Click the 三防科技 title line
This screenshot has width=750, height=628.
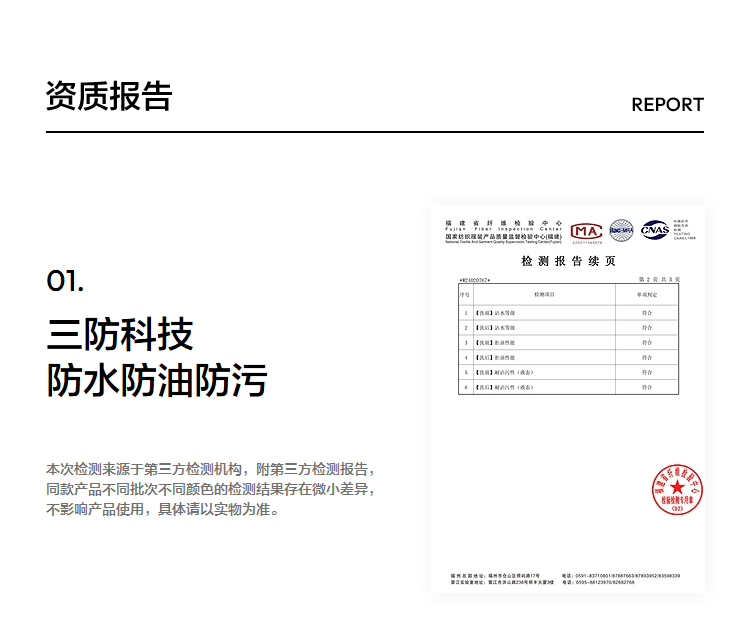[x=120, y=334]
